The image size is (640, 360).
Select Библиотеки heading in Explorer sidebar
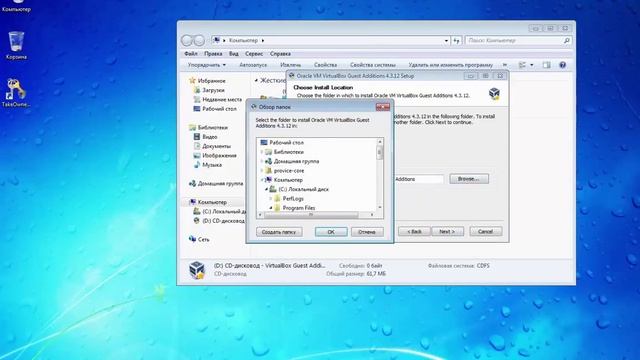coord(212,127)
